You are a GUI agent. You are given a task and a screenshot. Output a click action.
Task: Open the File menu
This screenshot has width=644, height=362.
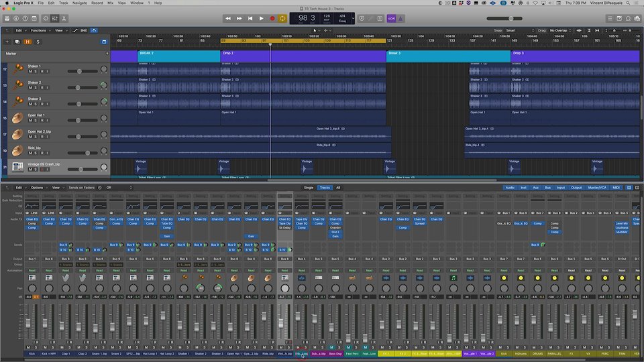click(41, 3)
